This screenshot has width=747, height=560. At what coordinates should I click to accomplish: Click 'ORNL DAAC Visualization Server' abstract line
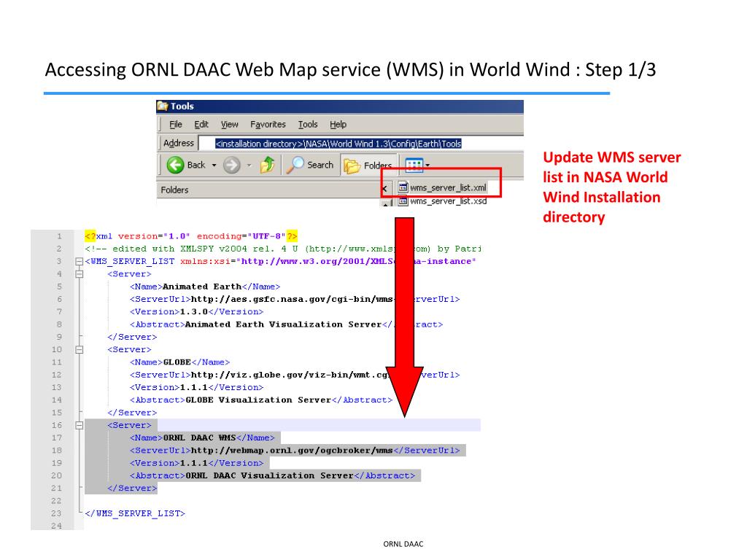pos(272,475)
